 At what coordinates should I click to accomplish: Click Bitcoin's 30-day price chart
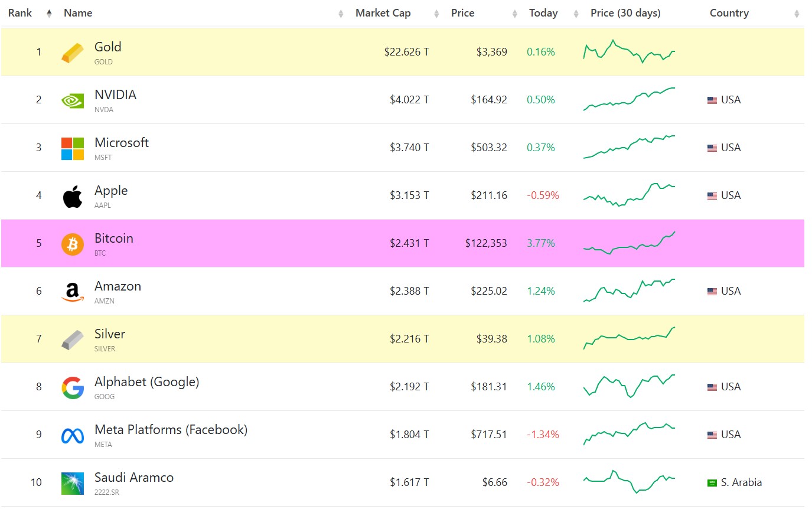(x=629, y=243)
